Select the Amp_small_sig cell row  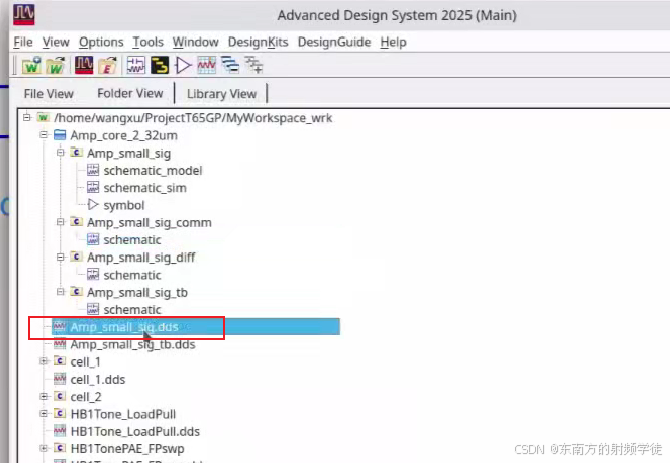point(121,153)
